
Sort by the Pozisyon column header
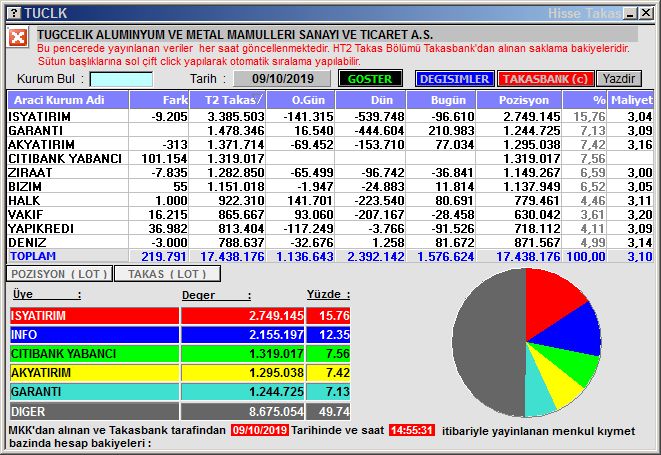[x=526, y=100]
